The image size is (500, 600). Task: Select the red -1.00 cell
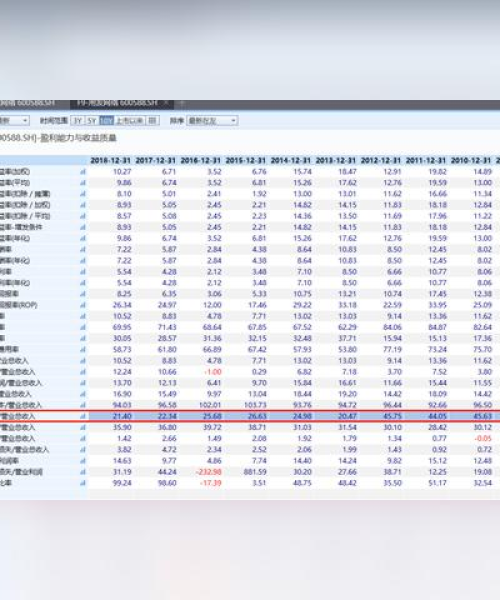[213, 372]
